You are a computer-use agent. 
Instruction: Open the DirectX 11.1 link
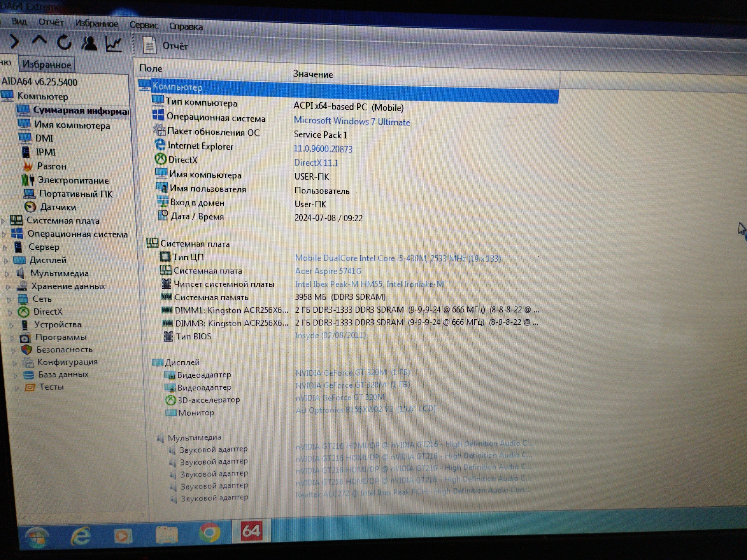pos(316,163)
